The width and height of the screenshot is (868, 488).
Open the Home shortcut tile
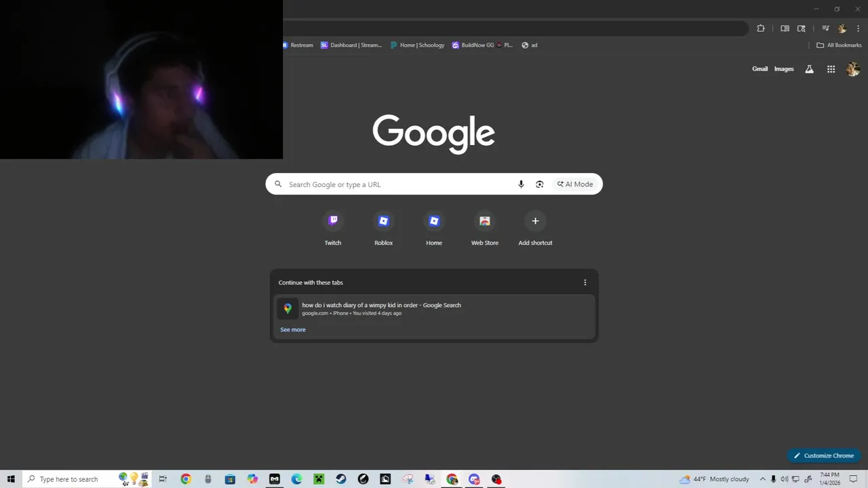434,229
